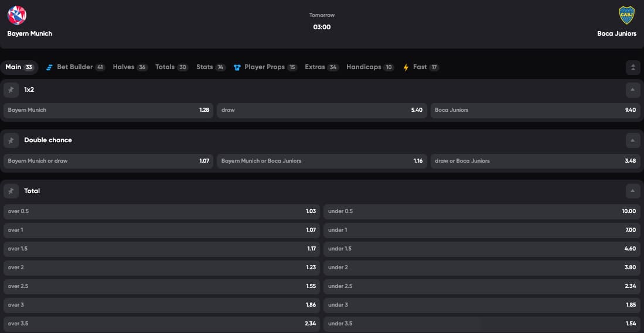Pick over 0.5 at 1.03

(162, 212)
